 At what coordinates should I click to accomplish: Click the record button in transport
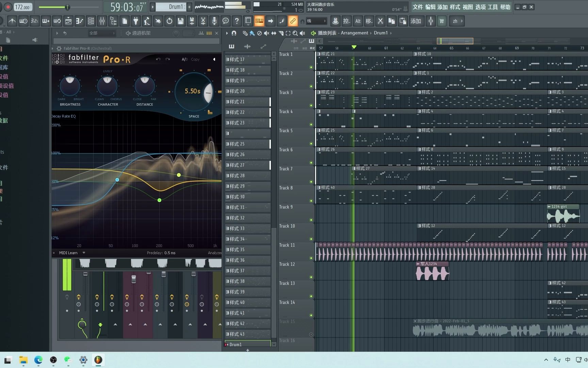[x=8, y=7]
